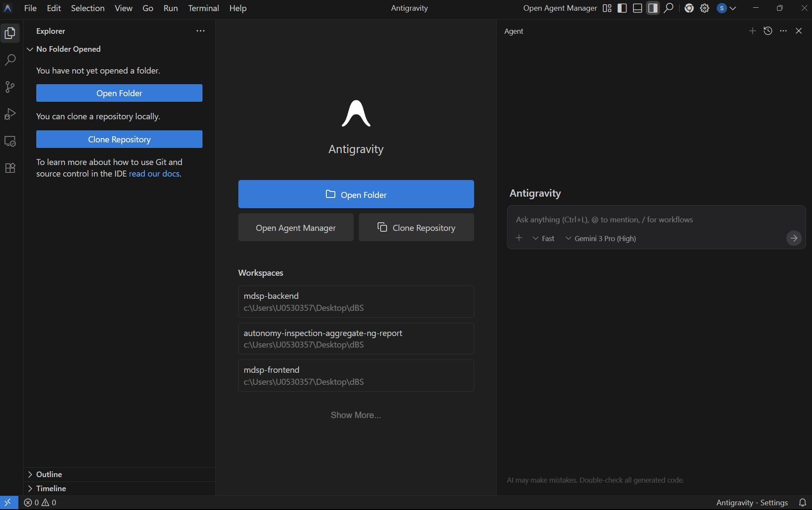Expand the Timeline section
The height and width of the screenshot is (510, 812).
(51, 488)
